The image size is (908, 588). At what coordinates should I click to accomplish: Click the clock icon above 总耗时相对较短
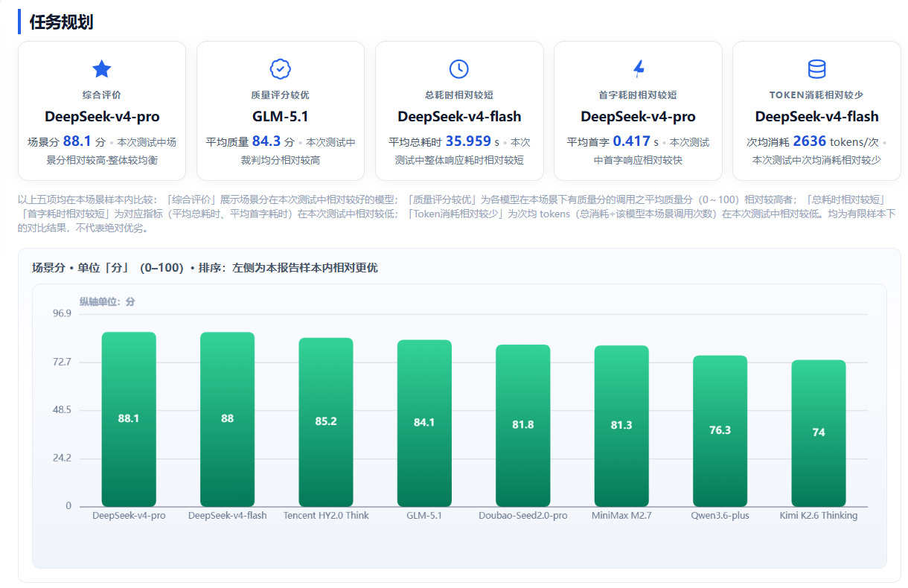click(x=459, y=69)
